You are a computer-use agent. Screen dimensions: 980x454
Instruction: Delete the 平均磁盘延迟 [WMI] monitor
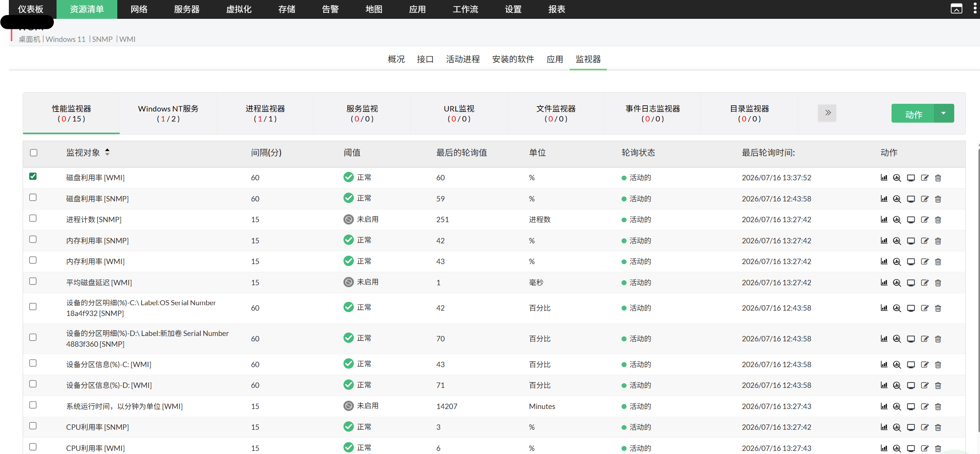click(x=938, y=283)
